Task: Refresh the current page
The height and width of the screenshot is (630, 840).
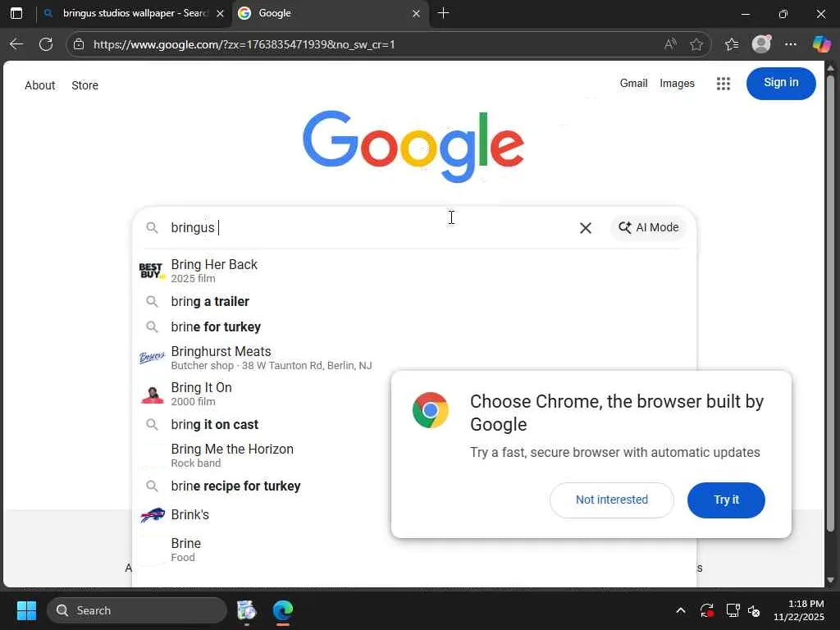Action: (x=46, y=44)
